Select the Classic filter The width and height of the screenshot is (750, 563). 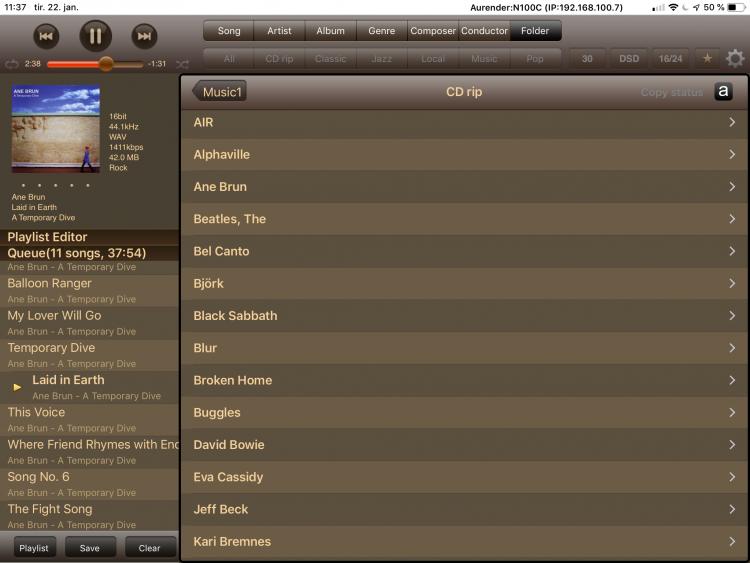click(x=331, y=59)
